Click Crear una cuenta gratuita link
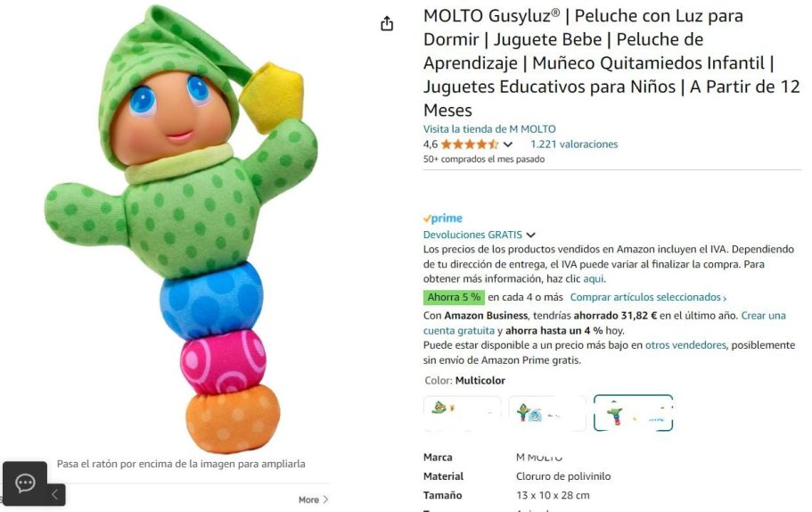The height and width of the screenshot is (512, 812). point(604,323)
